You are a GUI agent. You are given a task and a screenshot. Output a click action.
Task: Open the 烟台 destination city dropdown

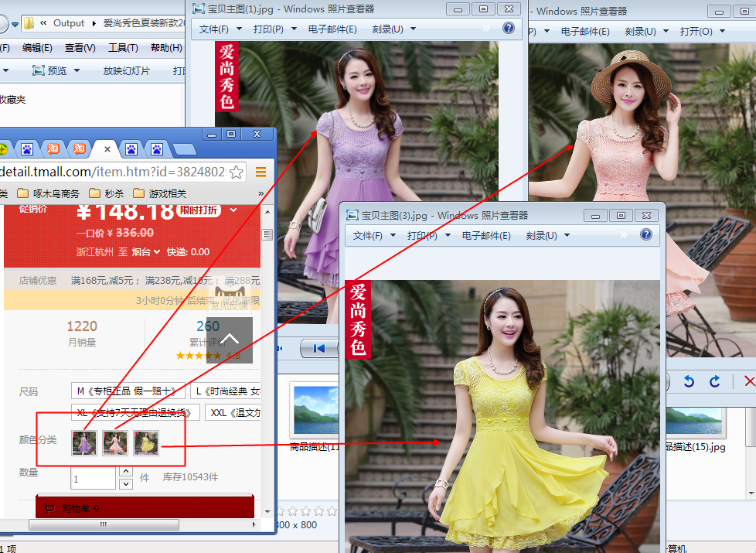coord(145,252)
